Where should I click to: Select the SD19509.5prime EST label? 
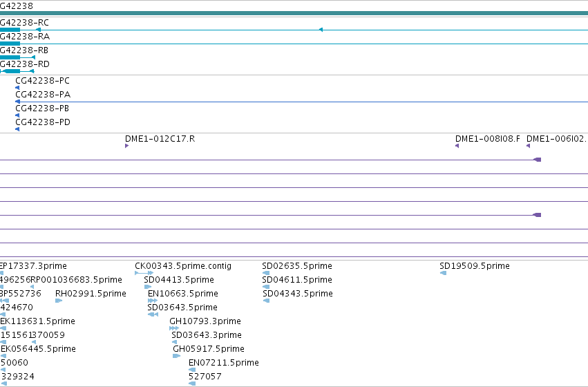[x=475, y=266]
